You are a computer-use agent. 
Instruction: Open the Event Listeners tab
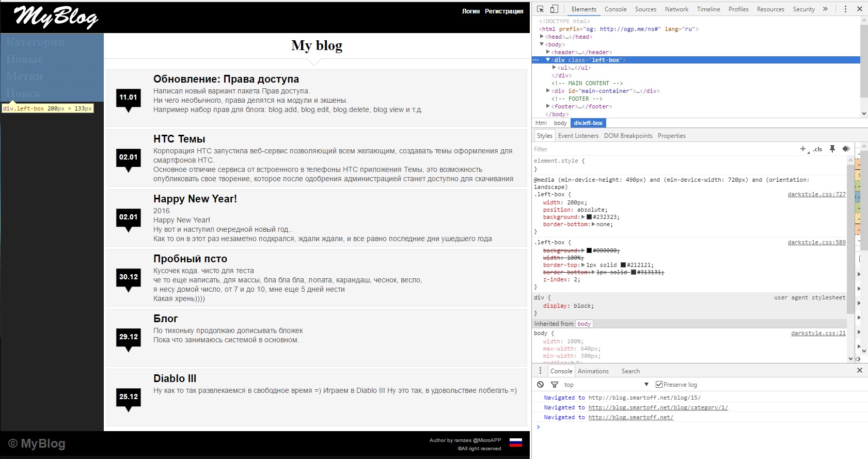click(578, 136)
